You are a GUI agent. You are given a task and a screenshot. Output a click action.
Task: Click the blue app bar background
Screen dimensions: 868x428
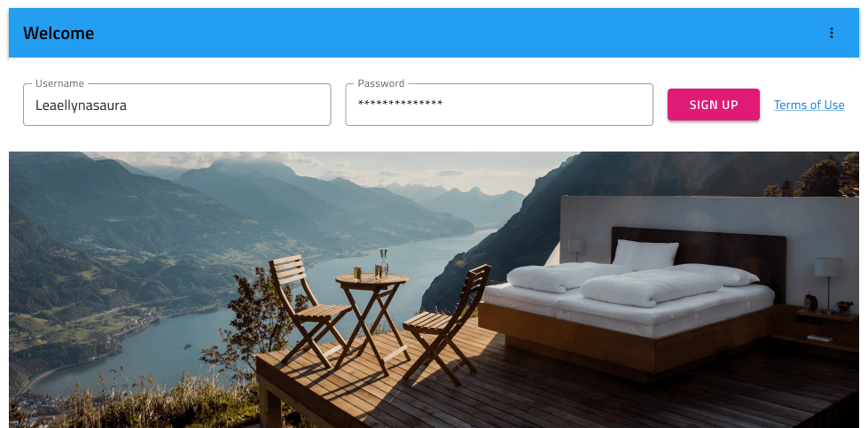coord(434,33)
